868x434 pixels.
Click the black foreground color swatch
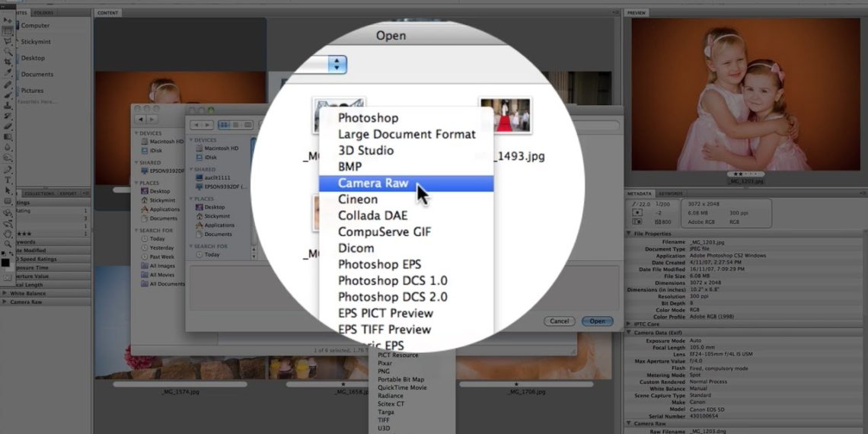click(5, 263)
